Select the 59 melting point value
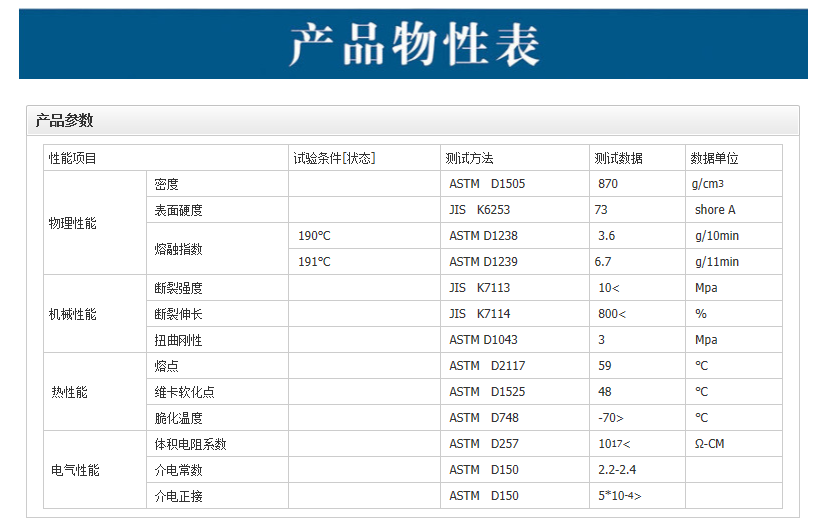Image resolution: width=822 pixels, height=526 pixels. click(605, 366)
